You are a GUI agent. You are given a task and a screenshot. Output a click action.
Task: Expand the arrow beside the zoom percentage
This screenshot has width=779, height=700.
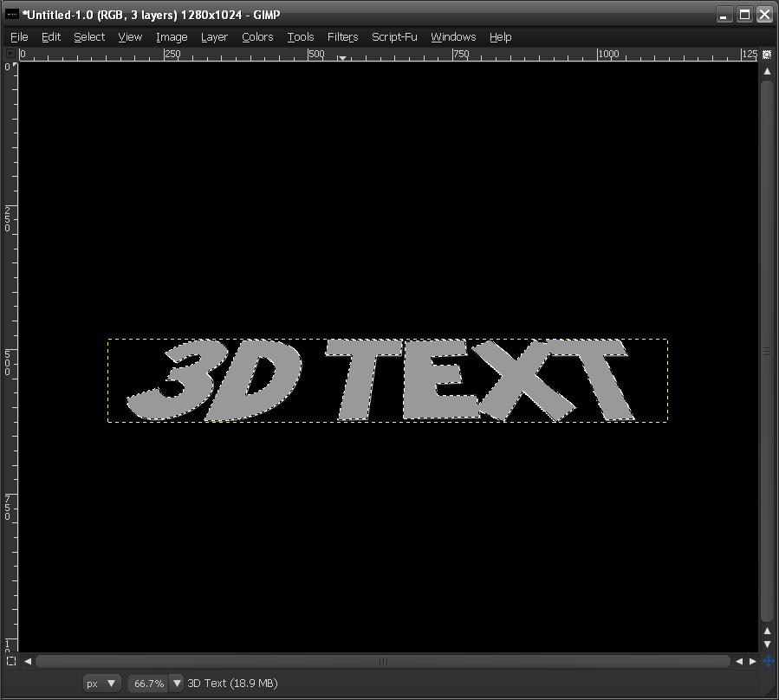(x=177, y=683)
